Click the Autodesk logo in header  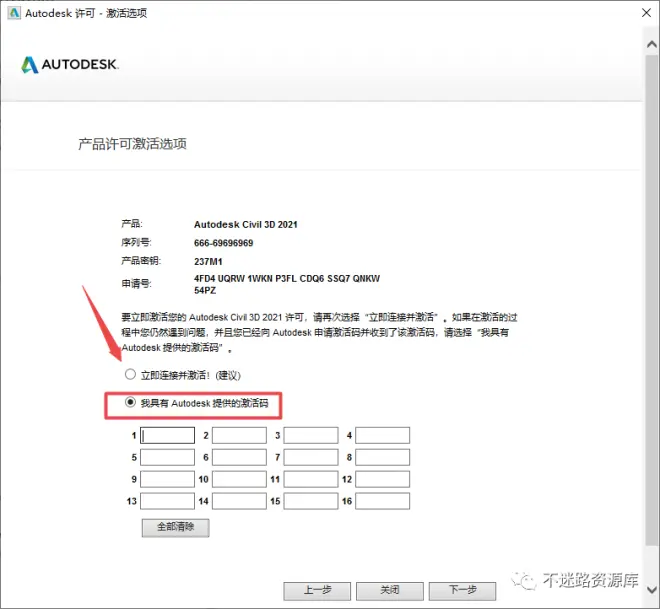pos(70,64)
